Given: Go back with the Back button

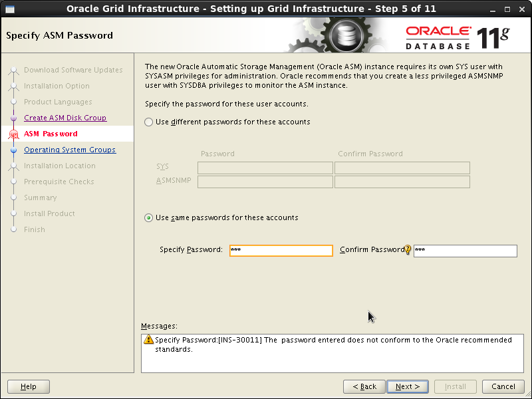Looking at the screenshot, I should point(364,386).
